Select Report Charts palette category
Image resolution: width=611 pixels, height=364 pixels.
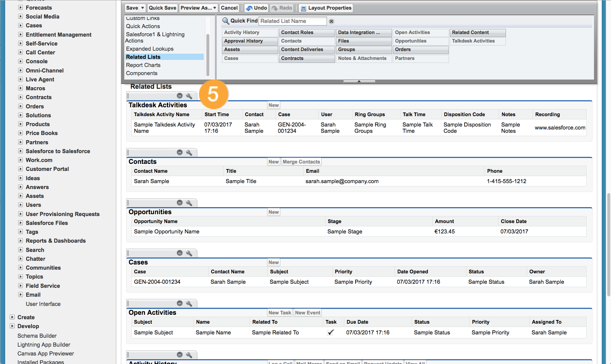pyautogui.click(x=143, y=65)
